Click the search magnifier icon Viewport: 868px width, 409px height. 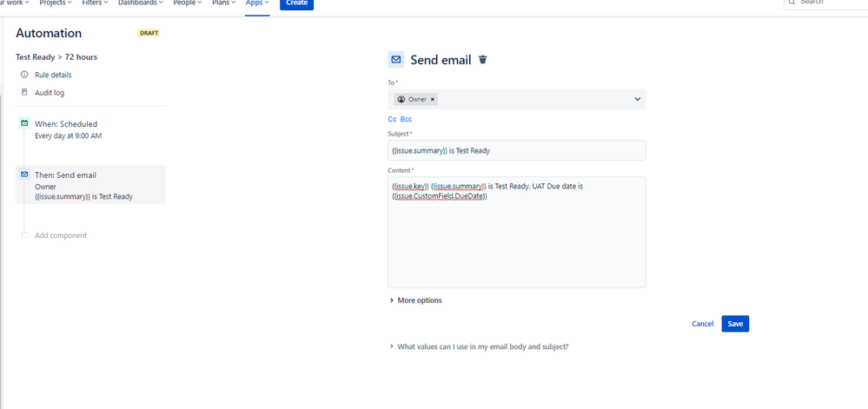pyautogui.click(x=792, y=3)
